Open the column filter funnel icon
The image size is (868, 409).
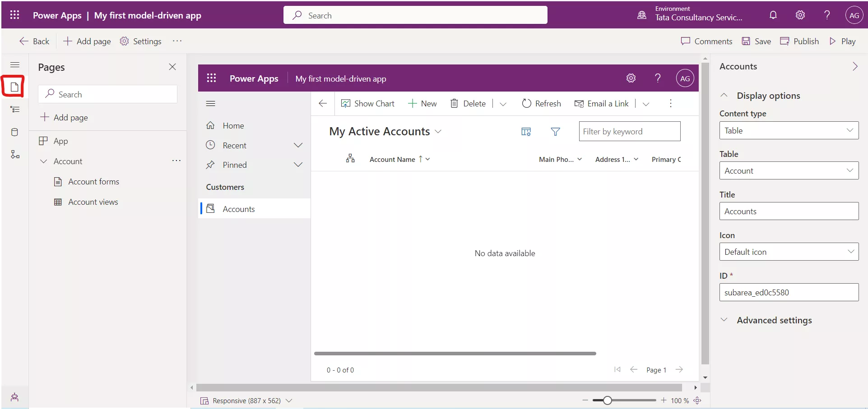(x=555, y=131)
